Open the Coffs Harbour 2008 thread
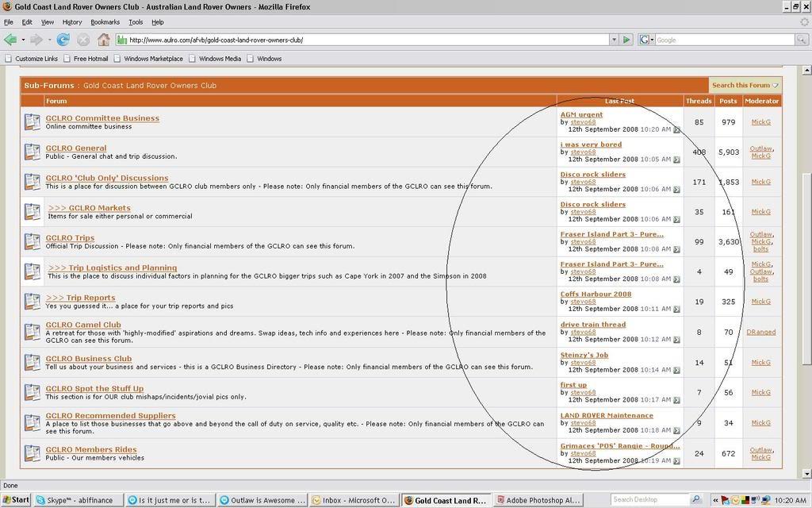812x508 pixels. click(596, 294)
